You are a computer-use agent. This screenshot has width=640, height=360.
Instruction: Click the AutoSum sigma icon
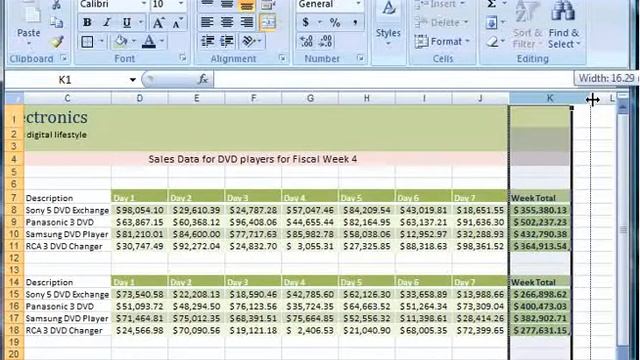(491, 4)
